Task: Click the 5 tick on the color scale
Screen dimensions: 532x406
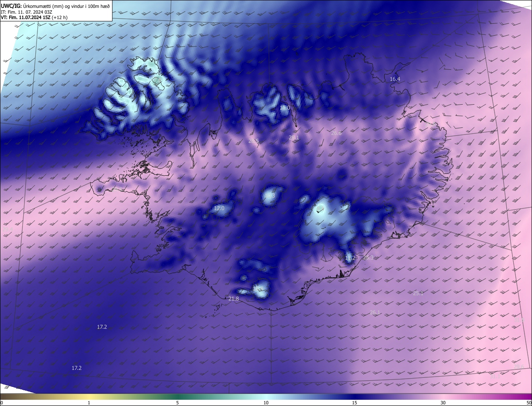Action: click(177, 403)
